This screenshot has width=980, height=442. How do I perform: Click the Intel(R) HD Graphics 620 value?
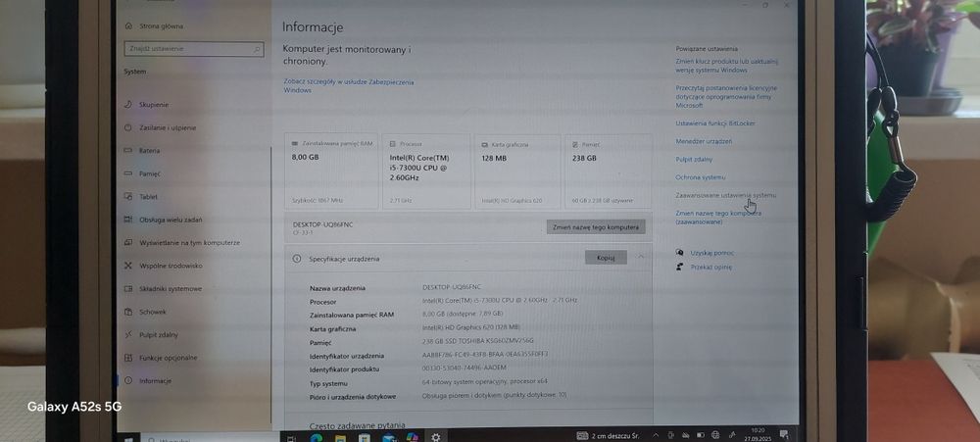pos(471,327)
